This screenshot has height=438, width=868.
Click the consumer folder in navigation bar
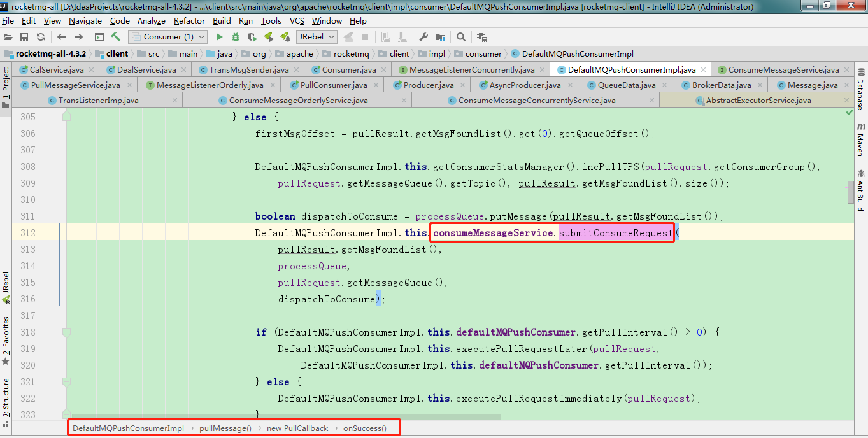pos(478,53)
